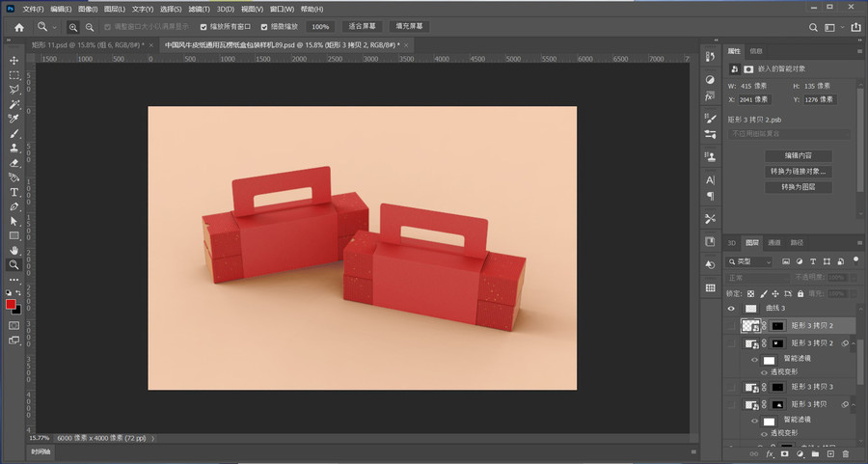Open the History panel icon
Viewport: 868px width, 464px height.
tap(710, 57)
